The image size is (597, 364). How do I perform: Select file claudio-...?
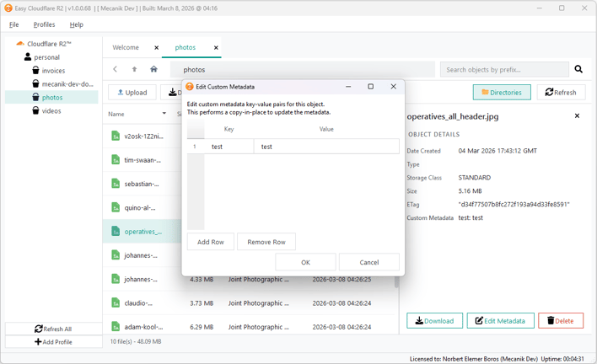tap(138, 303)
